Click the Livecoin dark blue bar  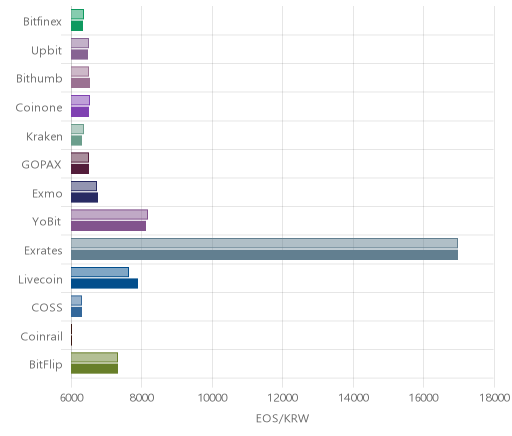click(x=104, y=284)
